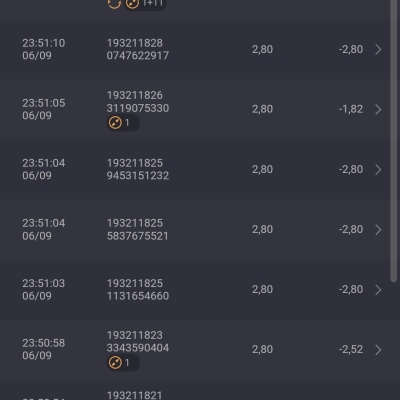Open chevron for bet 1131654660
The image size is (400, 400).
[378, 289]
